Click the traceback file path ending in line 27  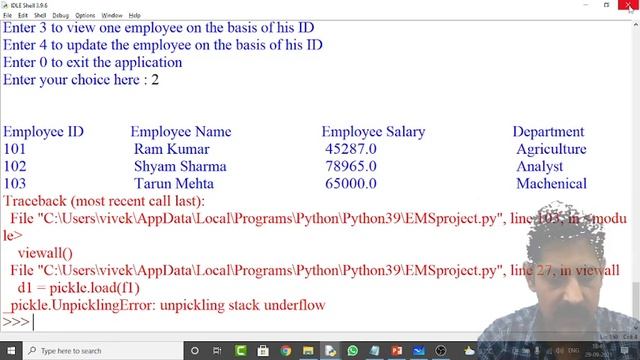(315, 270)
